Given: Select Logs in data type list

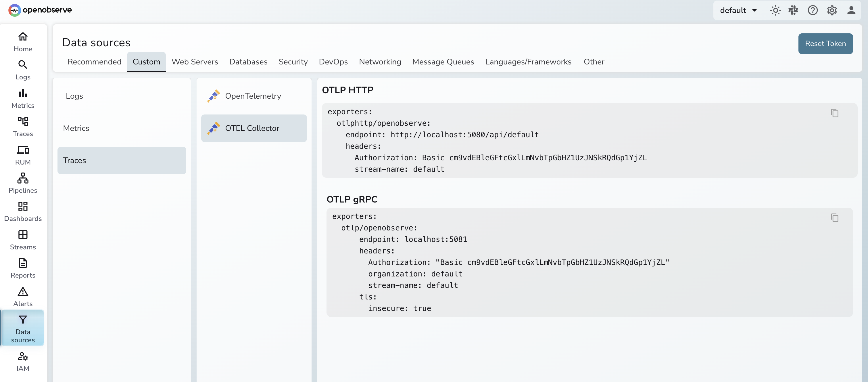Looking at the screenshot, I should (x=122, y=96).
